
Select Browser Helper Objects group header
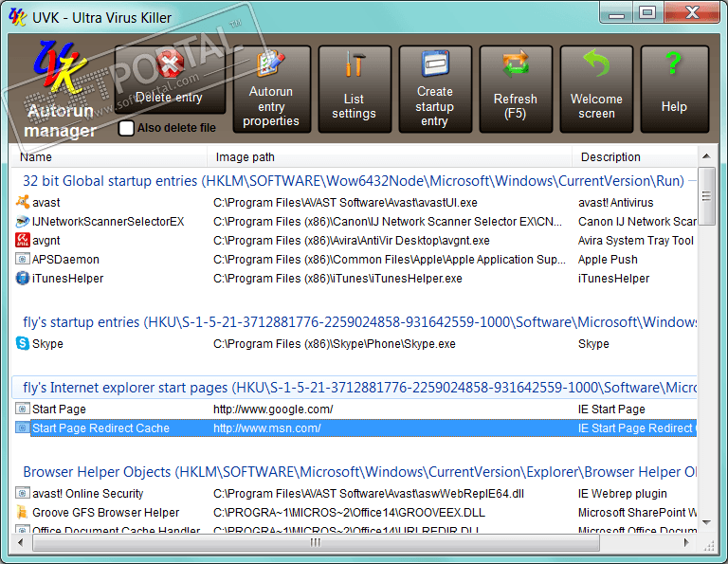(x=359, y=472)
